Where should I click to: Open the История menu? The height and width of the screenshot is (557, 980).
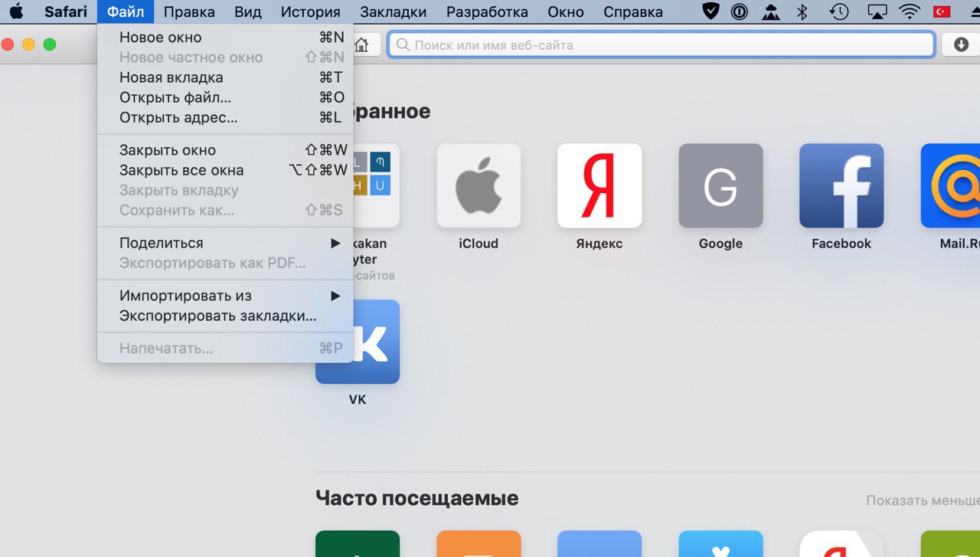[310, 11]
